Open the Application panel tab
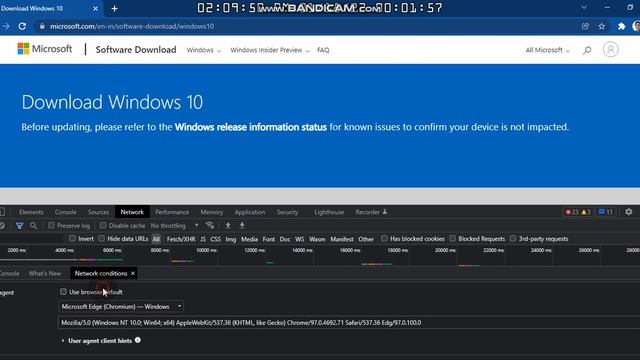 [x=250, y=212]
